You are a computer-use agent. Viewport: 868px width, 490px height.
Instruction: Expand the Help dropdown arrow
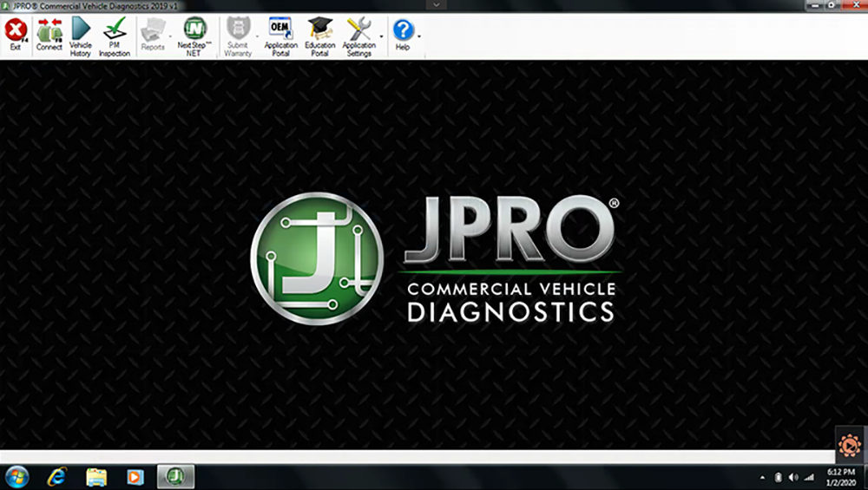[x=419, y=37]
